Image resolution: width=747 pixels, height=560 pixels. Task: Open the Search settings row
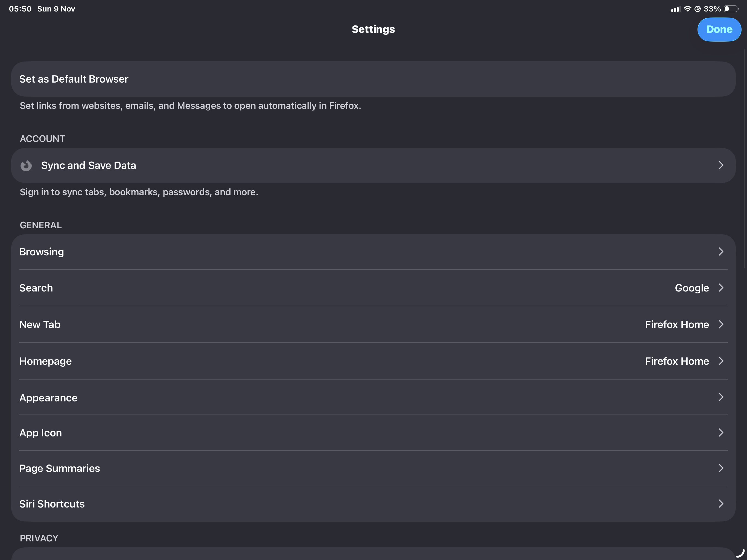click(x=36, y=288)
